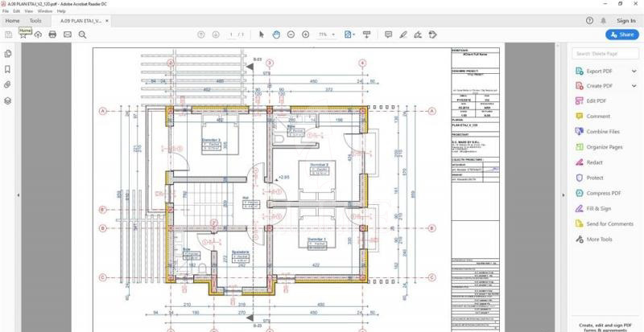This screenshot has width=644, height=332.
Task: Add a sticky note comment
Action: pos(388,35)
